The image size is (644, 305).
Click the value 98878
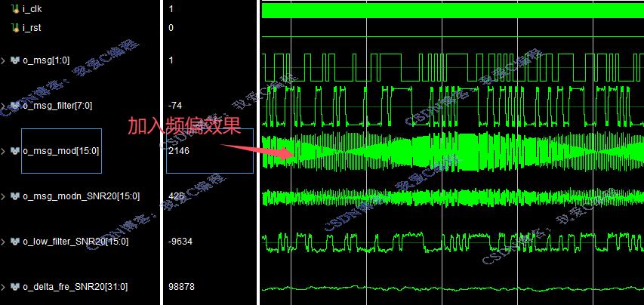point(181,287)
